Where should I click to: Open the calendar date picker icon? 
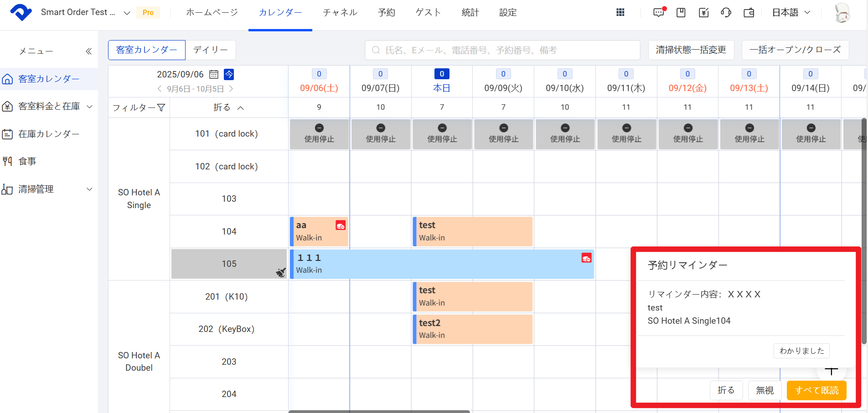pyautogui.click(x=213, y=74)
